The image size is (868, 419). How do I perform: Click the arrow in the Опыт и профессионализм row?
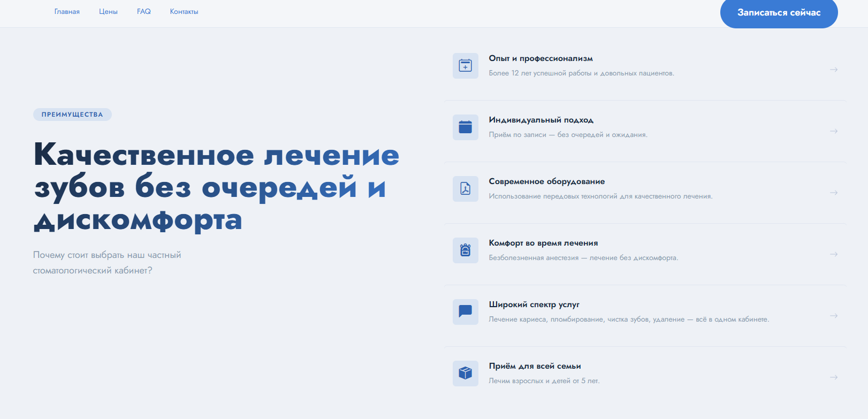point(833,70)
